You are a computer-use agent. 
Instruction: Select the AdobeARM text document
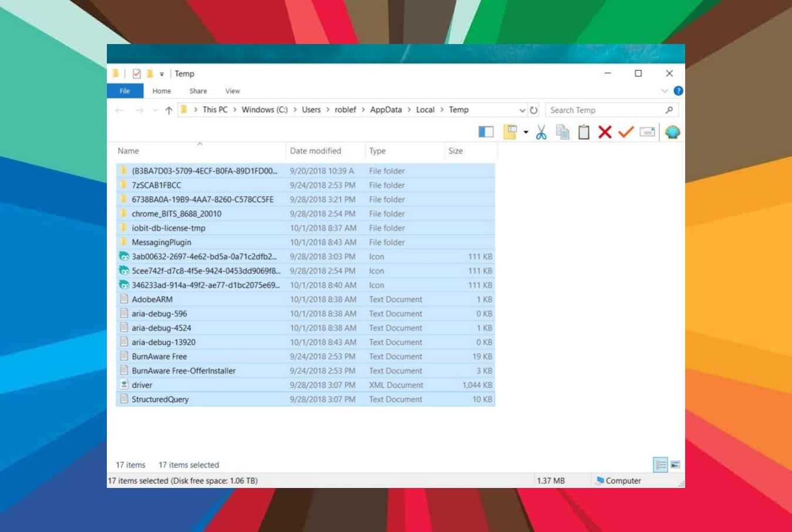click(x=305, y=299)
